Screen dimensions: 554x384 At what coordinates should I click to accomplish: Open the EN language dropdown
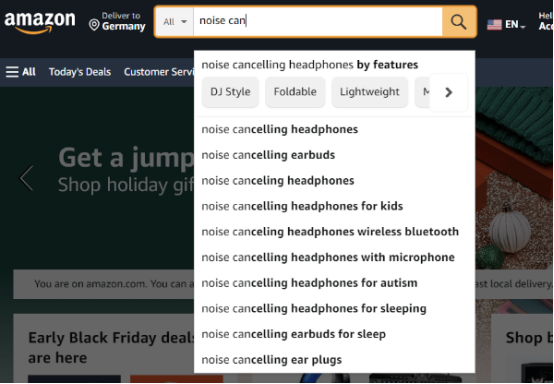click(515, 25)
